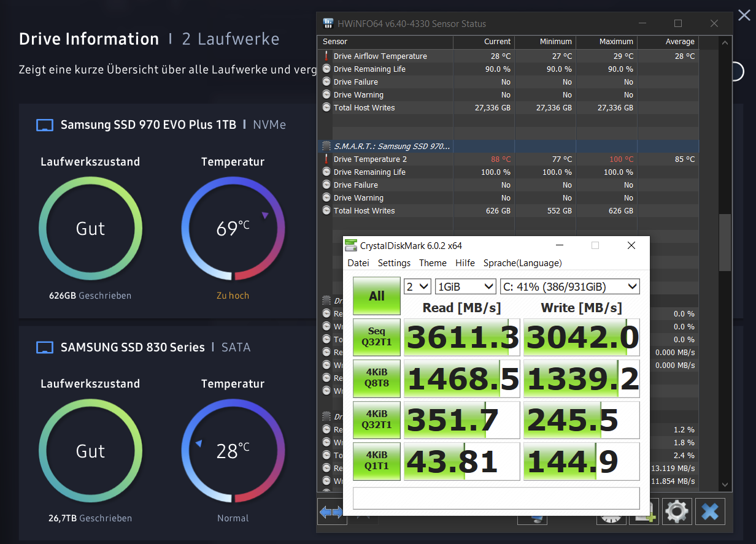756x544 pixels.
Task: Click the Maximum column header in HWiNFO
Action: [606, 42]
